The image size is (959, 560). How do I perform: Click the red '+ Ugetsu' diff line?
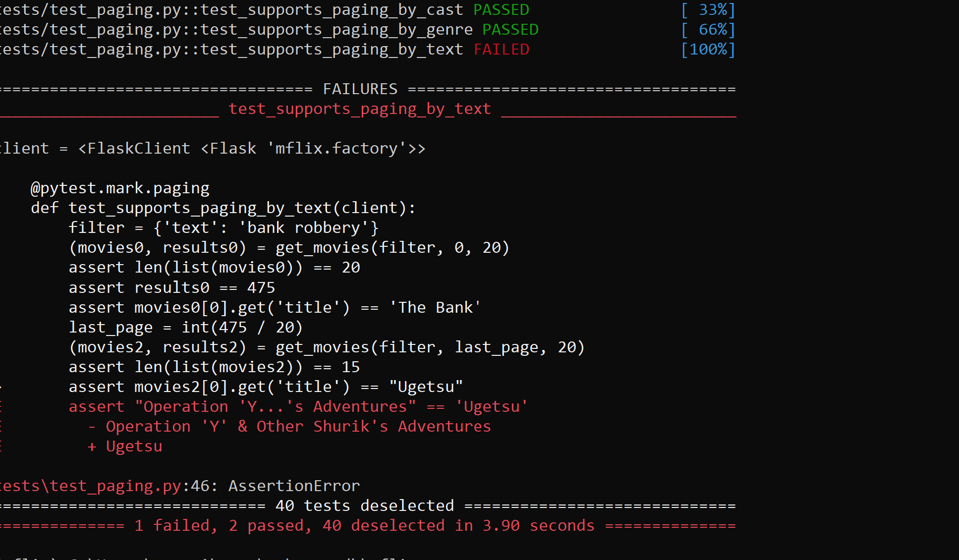[x=125, y=447]
